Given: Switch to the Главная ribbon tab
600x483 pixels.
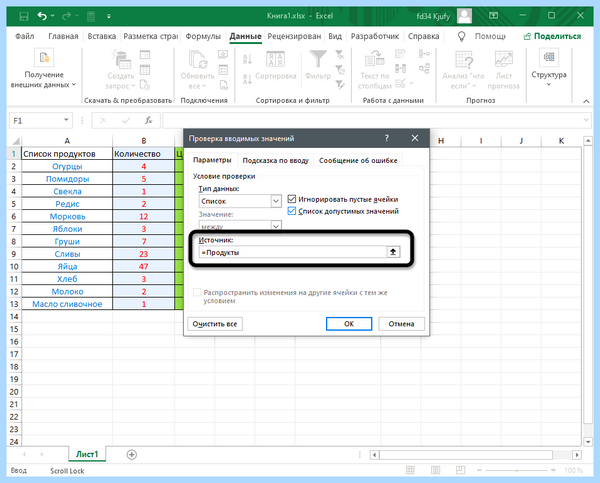Looking at the screenshot, I should 63,36.
